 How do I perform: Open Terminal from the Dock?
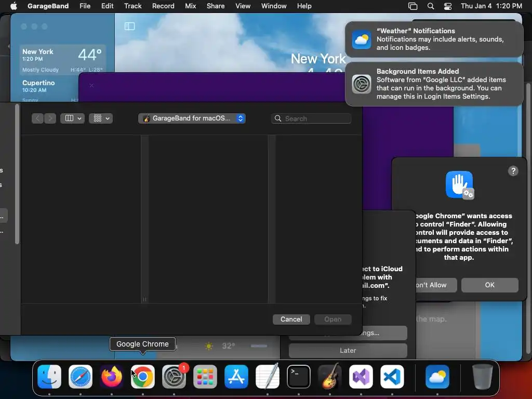(x=299, y=377)
